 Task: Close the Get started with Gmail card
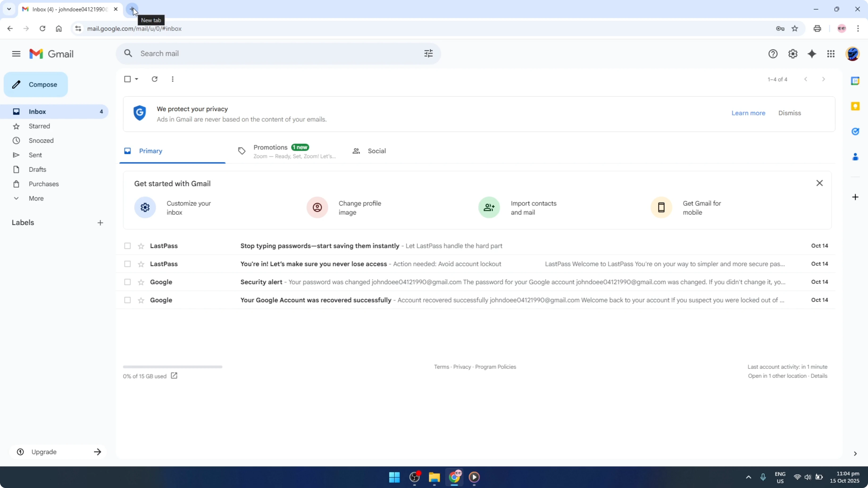819,183
